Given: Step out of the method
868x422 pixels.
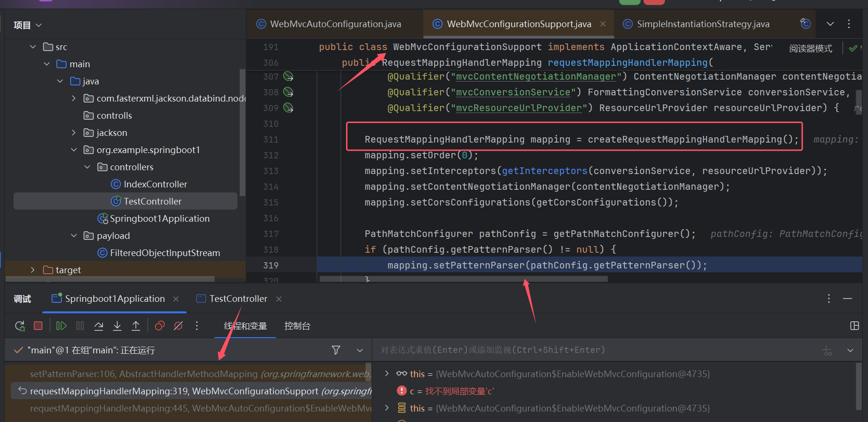Looking at the screenshot, I should click(x=136, y=326).
